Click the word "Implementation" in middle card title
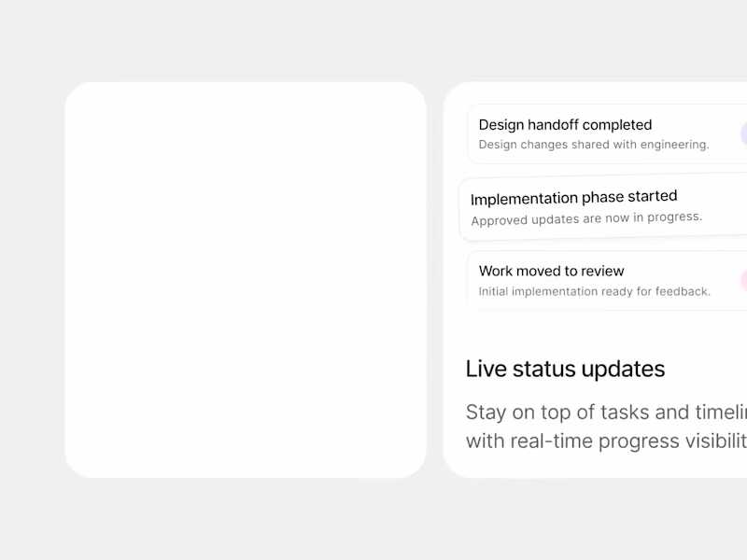The height and width of the screenshot is (560, 747). [x=524, y=199]
